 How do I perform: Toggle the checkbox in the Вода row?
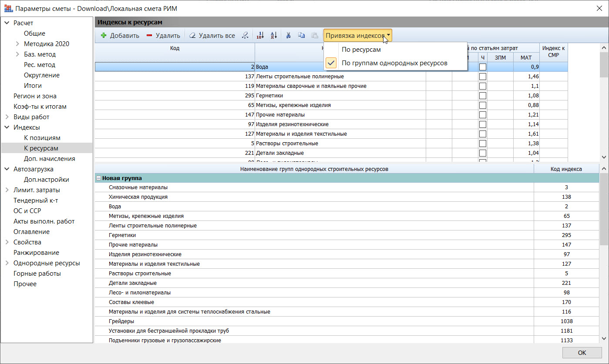pos(483,67)
